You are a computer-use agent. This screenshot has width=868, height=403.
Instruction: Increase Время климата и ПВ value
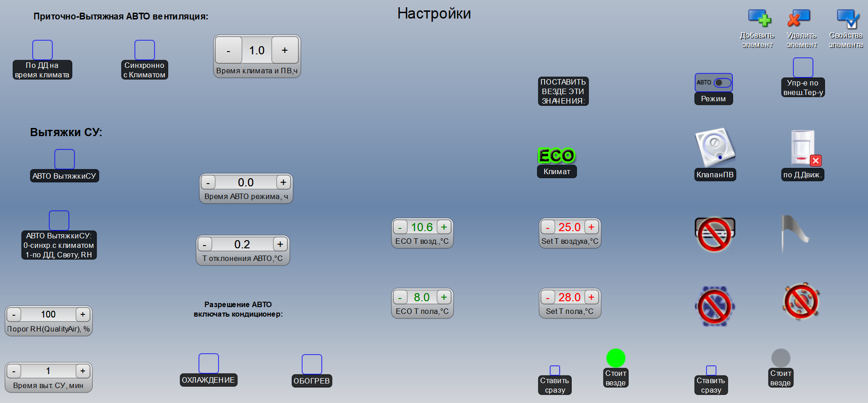[285, 50]
